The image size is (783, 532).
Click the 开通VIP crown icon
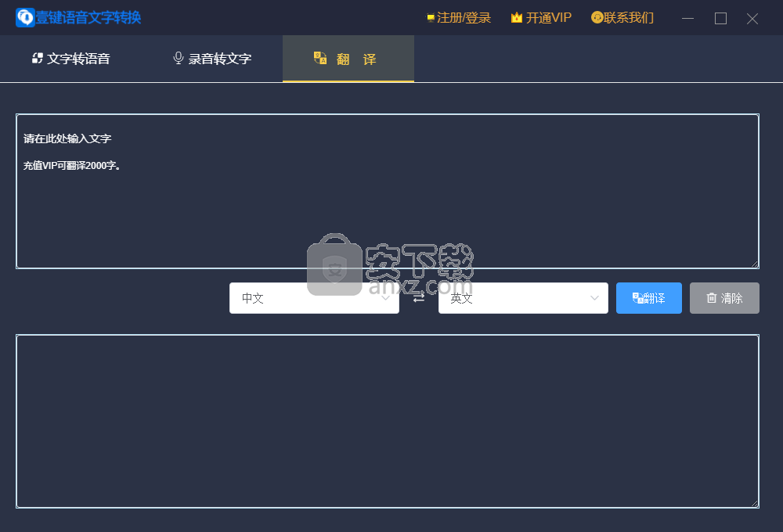517,18
